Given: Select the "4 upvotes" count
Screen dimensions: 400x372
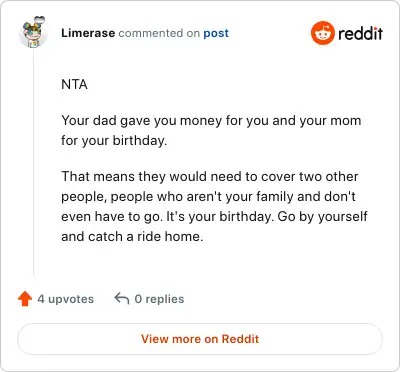Looking at the screenshot, I should pyautogui.click(x=66, y=299).
